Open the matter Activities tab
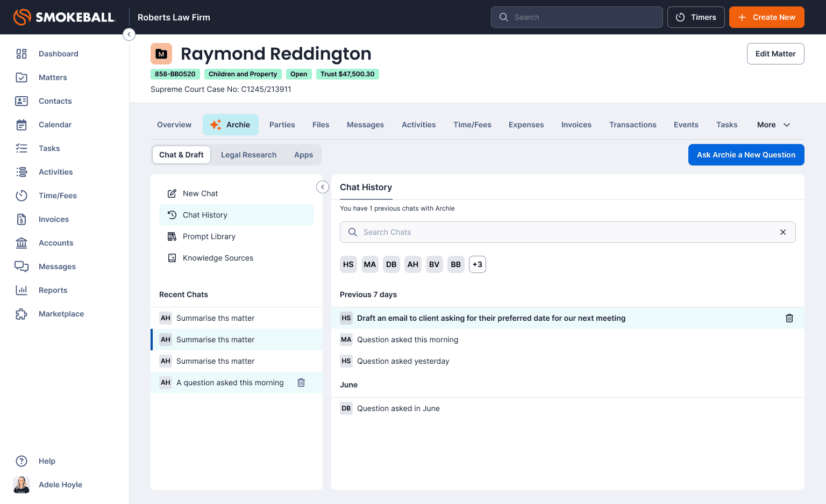This screenshot has width=826, height=504. point(419,125)
